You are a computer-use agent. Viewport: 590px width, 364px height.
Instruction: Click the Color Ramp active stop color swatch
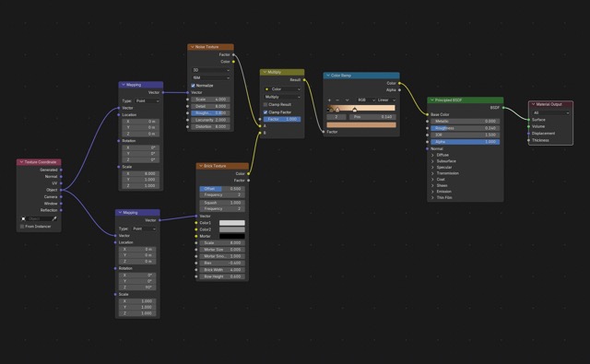tap(361, 124)
